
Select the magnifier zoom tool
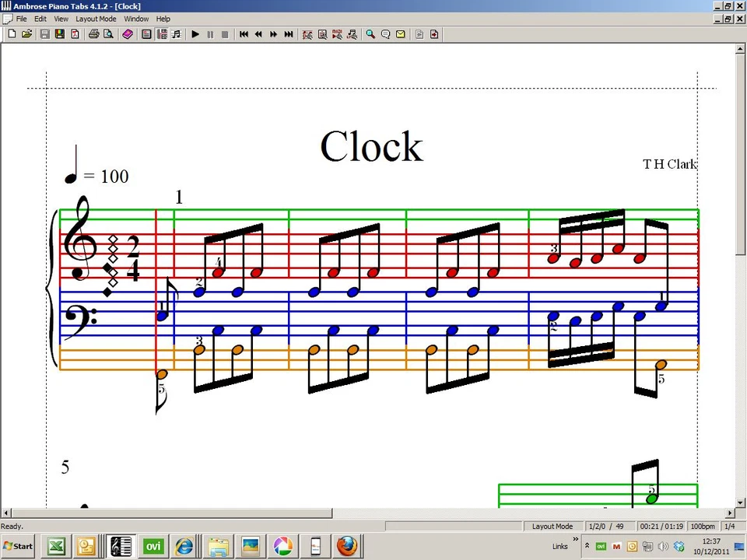pos(370,33)
